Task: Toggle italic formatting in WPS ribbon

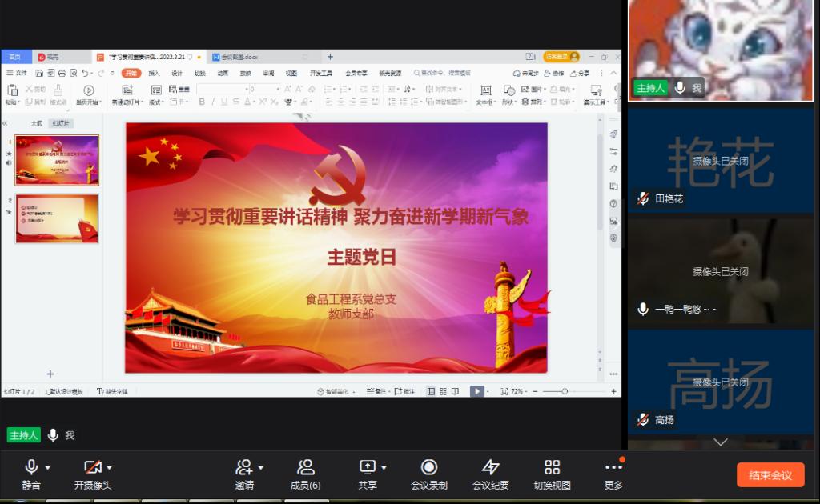Action: (x=213, y=102)
